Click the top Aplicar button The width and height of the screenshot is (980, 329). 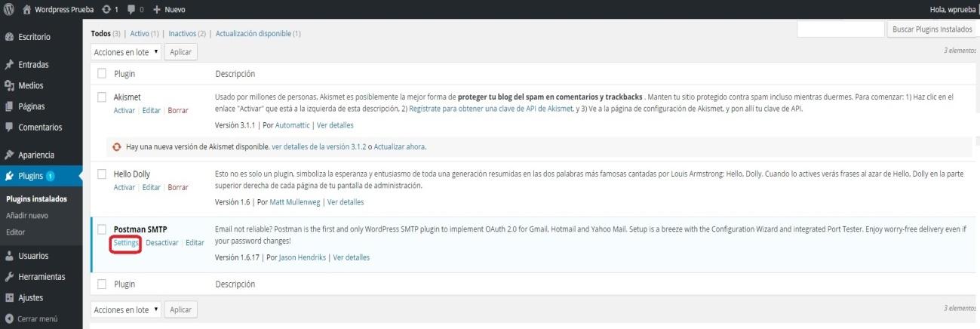click(180, 52)
